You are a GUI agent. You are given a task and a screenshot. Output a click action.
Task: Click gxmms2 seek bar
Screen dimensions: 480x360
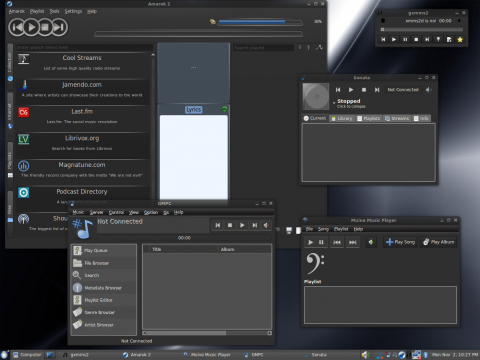pos(422,30)
